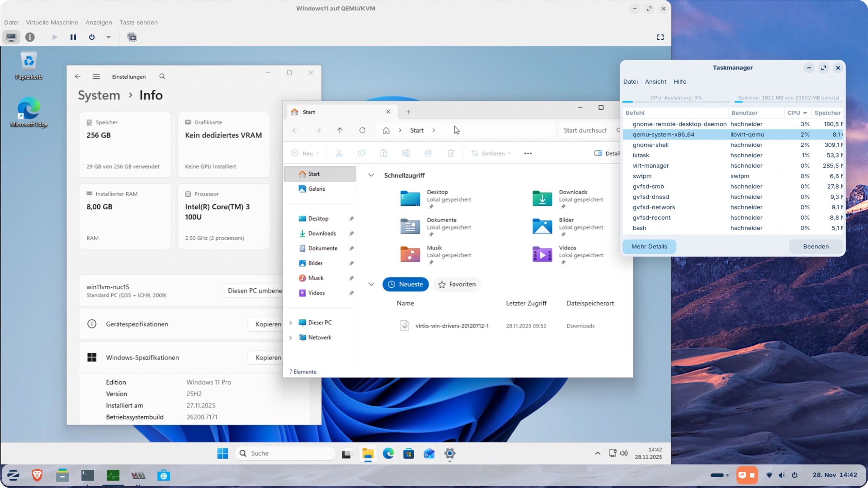Open the Virtuelle Maschine menu
868x488 pixels.
tap(52, 22)
